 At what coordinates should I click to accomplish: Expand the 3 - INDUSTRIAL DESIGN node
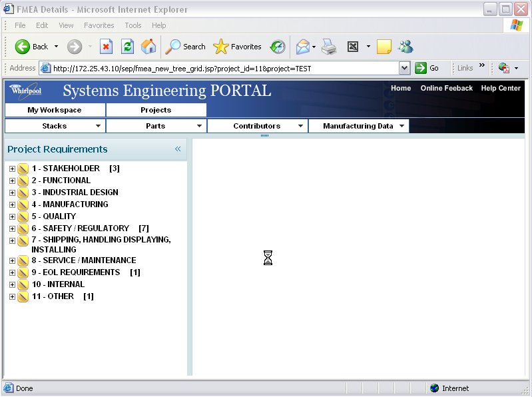(12, 193)
